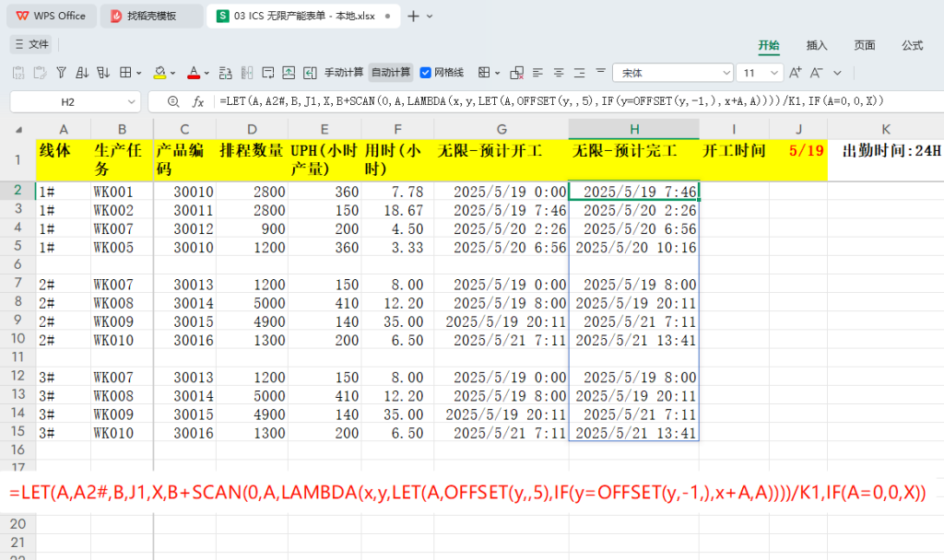The width and height of the screenshot is (944, 560).
Task: Decrease font size with A- icon
Action: [x=817, y=73]
